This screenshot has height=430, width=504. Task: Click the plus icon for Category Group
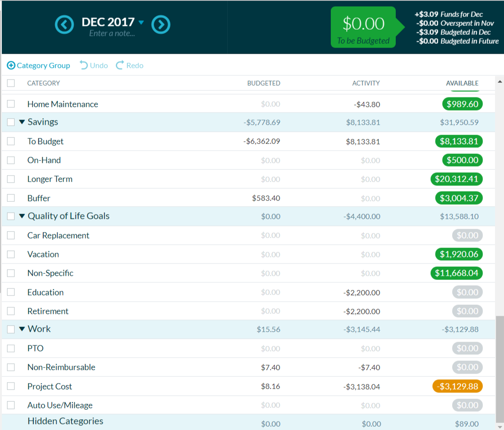click(x=11, y=65)
